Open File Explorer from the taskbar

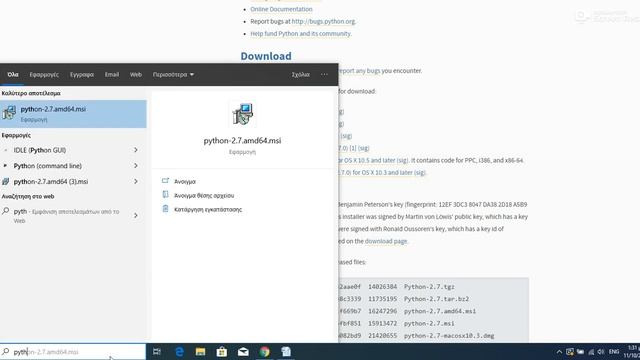coord(200,351)
